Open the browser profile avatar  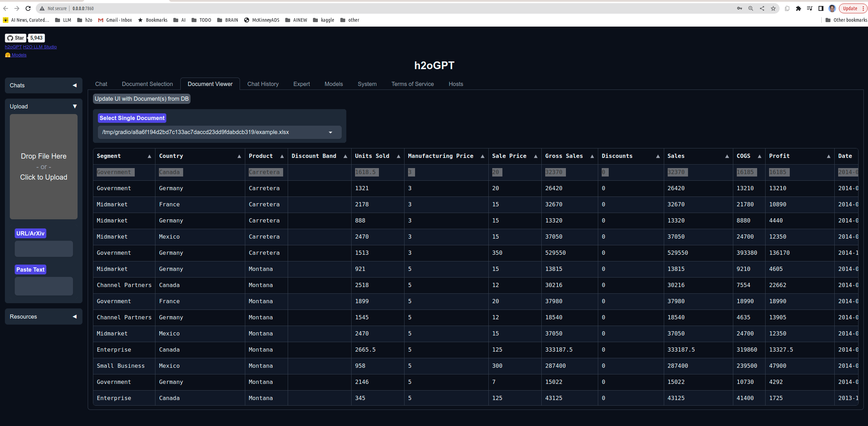(832, 8)
